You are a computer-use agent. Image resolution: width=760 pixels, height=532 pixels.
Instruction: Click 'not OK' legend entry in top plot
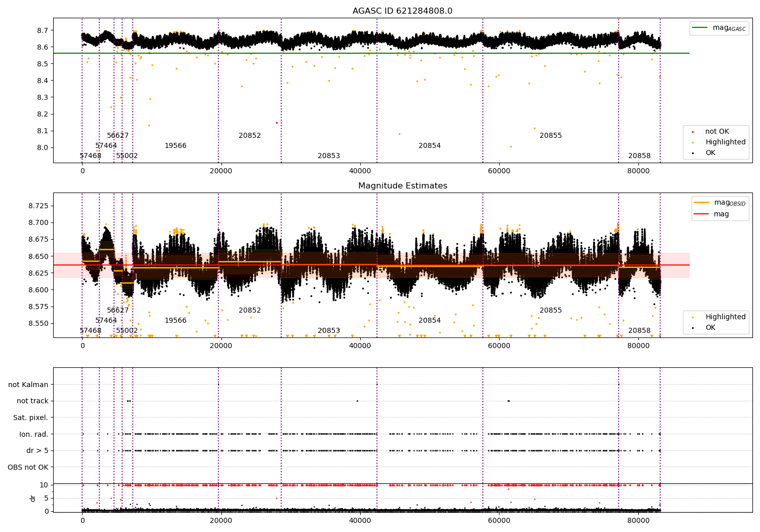pos(711,132)
